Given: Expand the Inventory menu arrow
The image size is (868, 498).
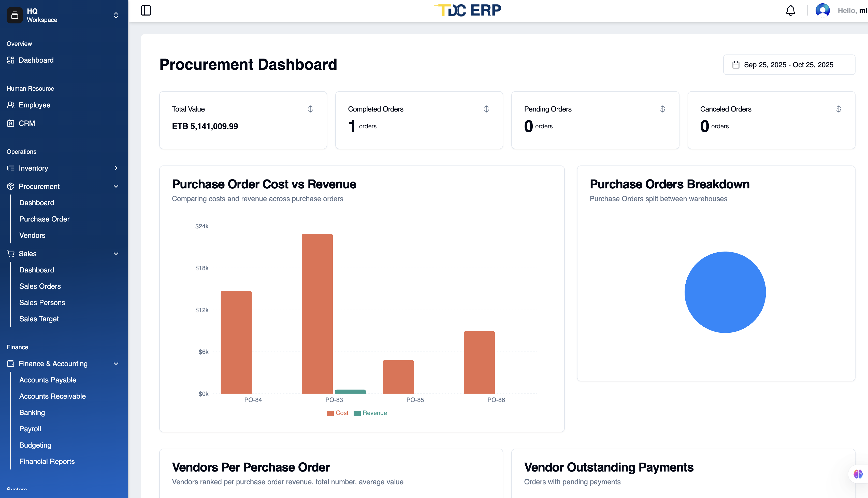Looking at the screenshot, I should (x=116, y=168).
